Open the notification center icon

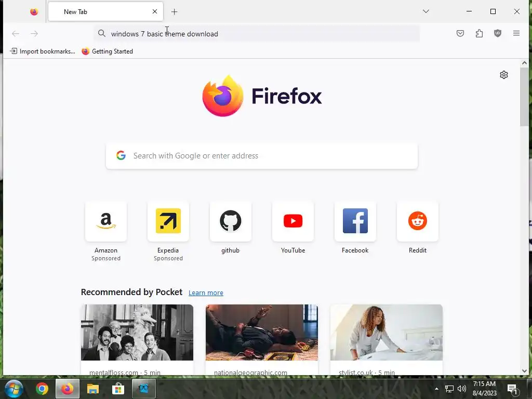click(x=513, y=389)
